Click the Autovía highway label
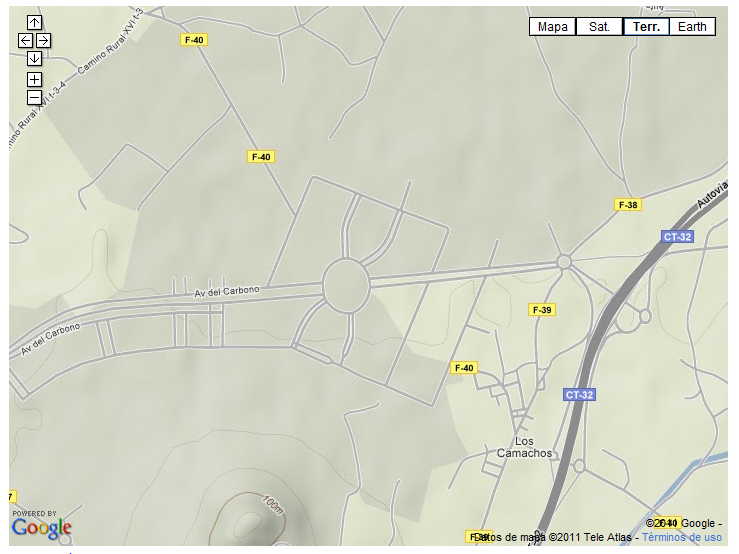739x554 pixels. (x=711, y=203)
